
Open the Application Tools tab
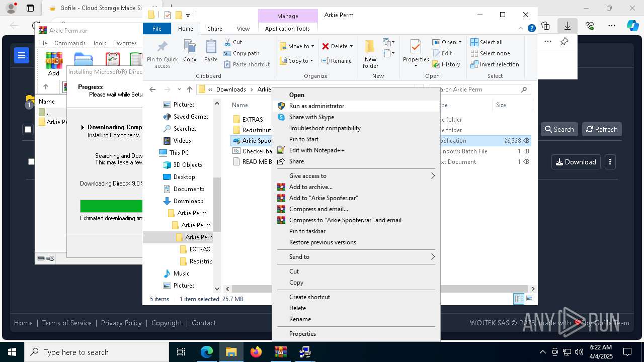[287, 29]
